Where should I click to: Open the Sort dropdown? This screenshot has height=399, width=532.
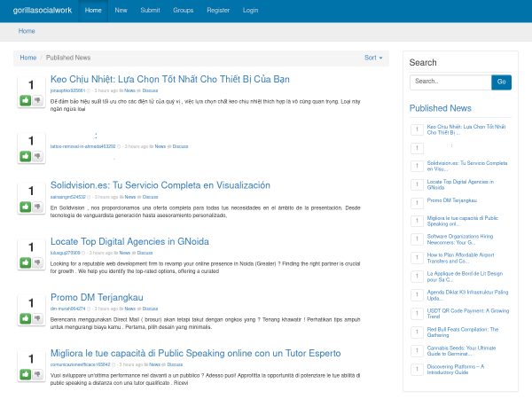point(373,58)
